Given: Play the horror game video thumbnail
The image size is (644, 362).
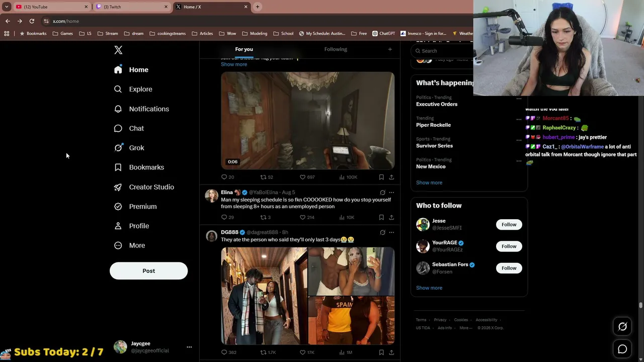Looking at the screenshot, I should [x=308, y=121].
